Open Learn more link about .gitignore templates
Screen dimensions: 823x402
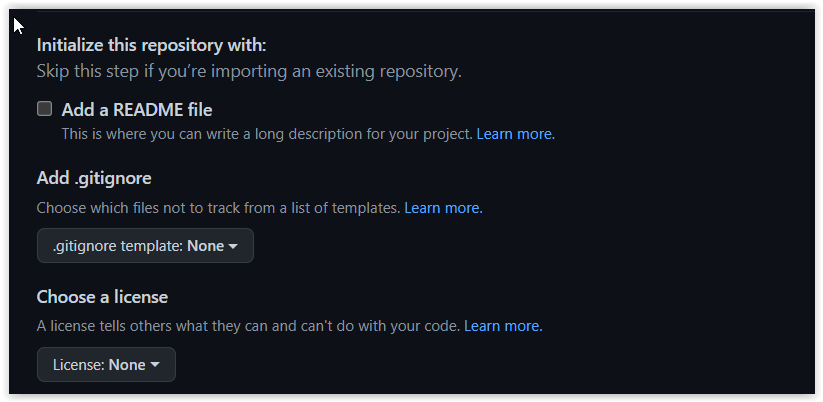tap(443, 208)
